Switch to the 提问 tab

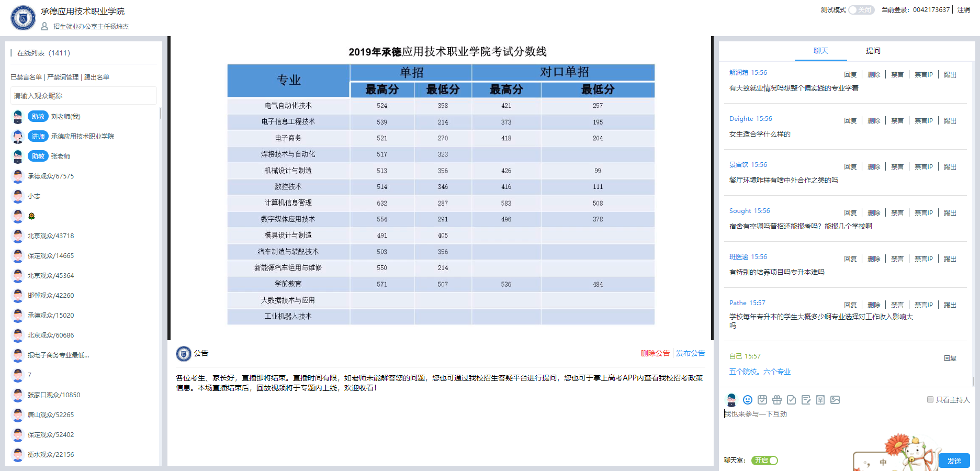coord(873,51)
